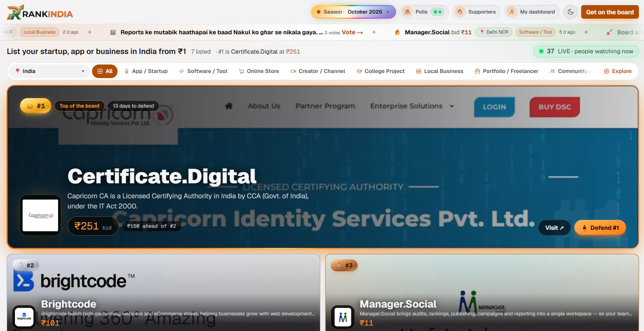Open the RankIndia logo home link
The width and height of the screenshot is (644, 331).
(40, 12)
